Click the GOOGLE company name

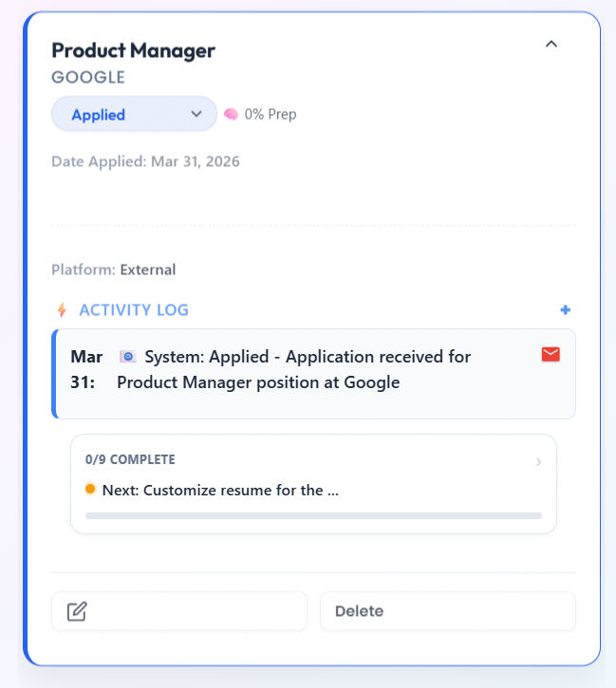pyautogui.click(x=88, y=78)
